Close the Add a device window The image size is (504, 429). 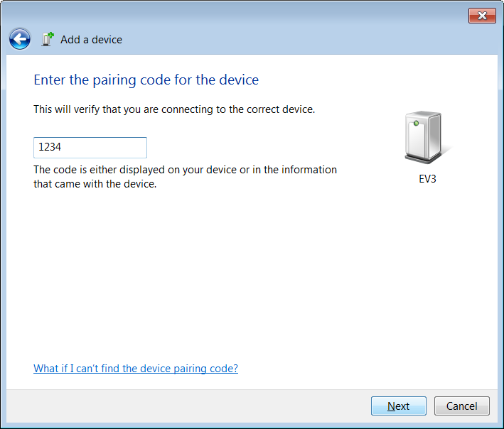(482, 16)
